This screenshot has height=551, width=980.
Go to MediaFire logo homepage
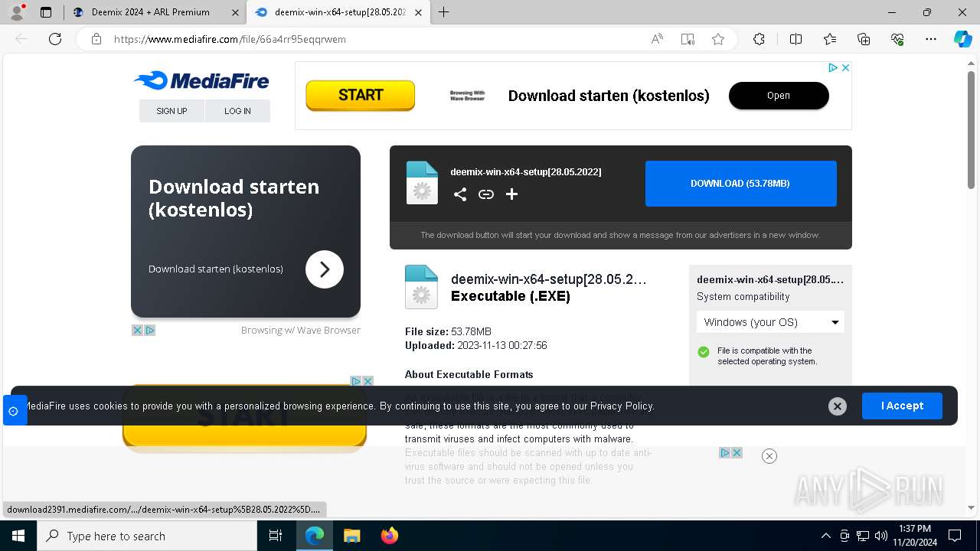pyautogui.click(x=201, y=80)
